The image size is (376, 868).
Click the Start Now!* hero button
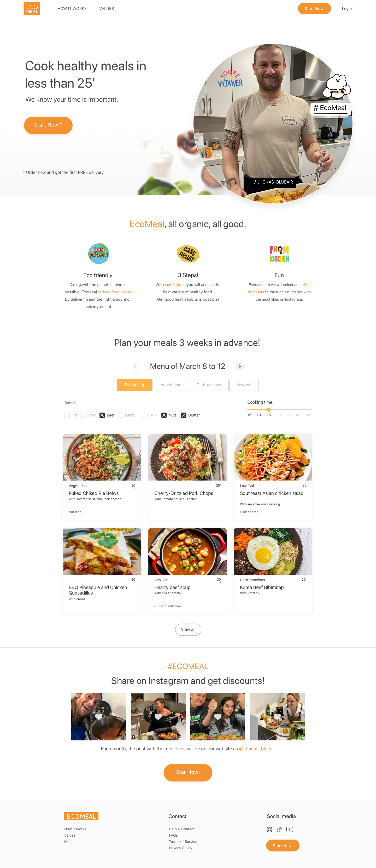pos(48,125)
